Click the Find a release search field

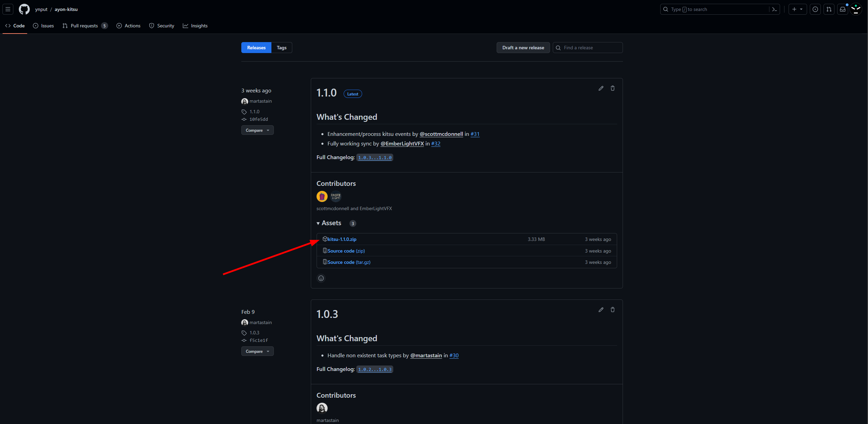tap(588, 48)
